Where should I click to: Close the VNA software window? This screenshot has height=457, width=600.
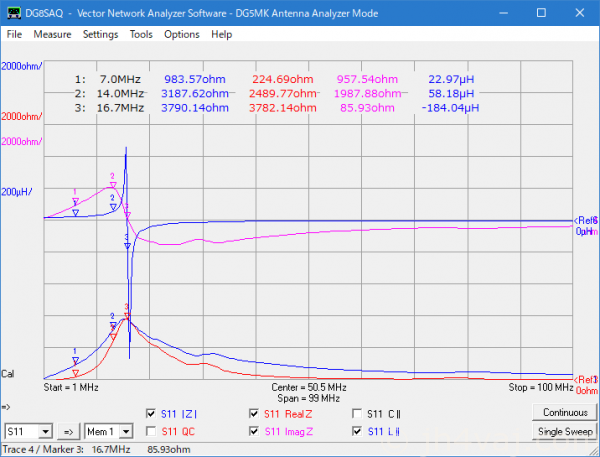(580, 13)
